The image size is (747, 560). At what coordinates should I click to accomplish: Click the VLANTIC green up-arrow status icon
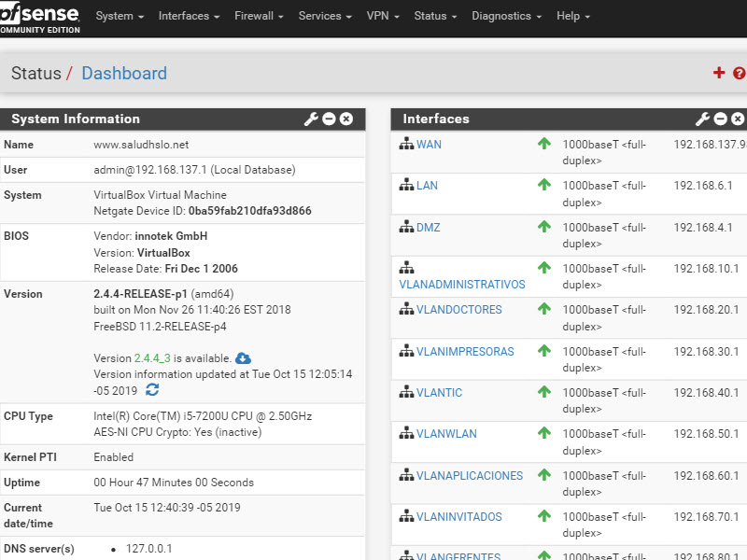click(x=544, y=391)
